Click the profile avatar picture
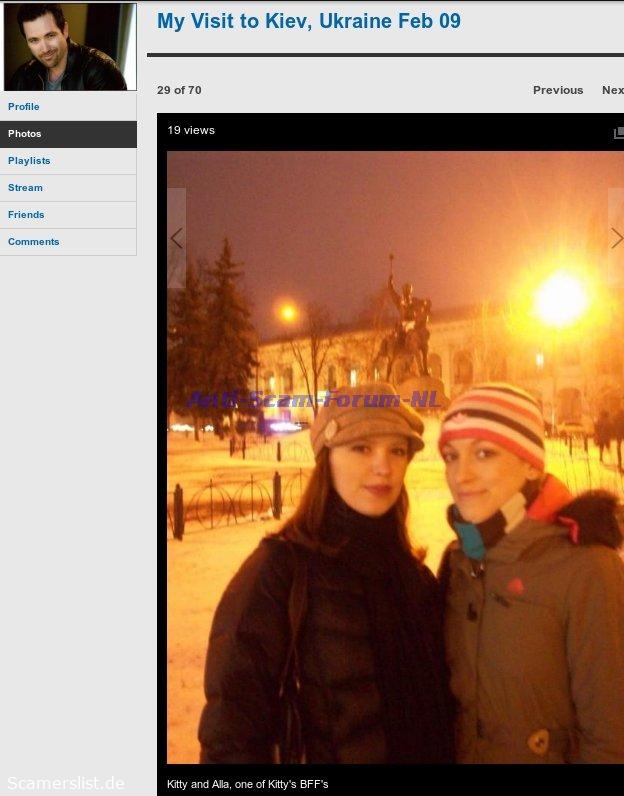 pyautogui.click(x=69, y=47)
